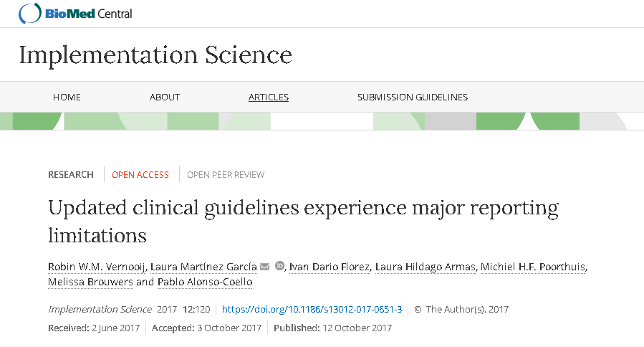Screen dimensions: 644x347
Task: Click the RESEARCH article type label
Action: [x=71, y=175]
